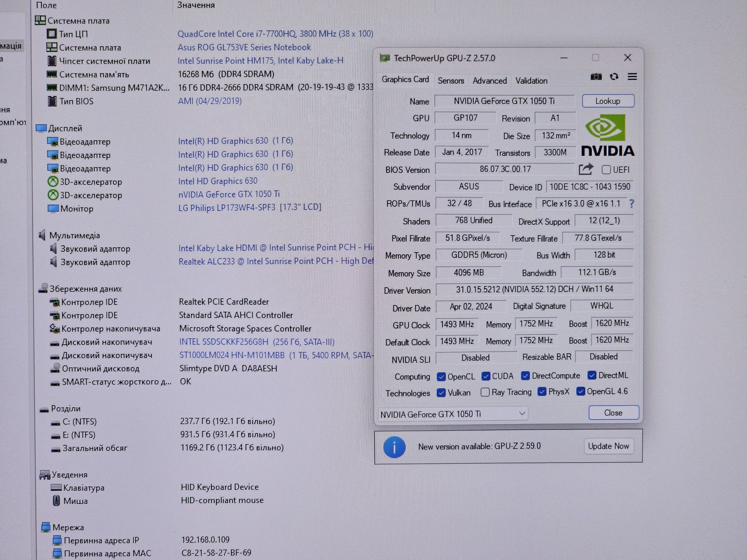This screenshot has height=560, width=747.
Task: Open the QuadCore Intel Core i7-7700HQ link
Action: tap(275, 34)
